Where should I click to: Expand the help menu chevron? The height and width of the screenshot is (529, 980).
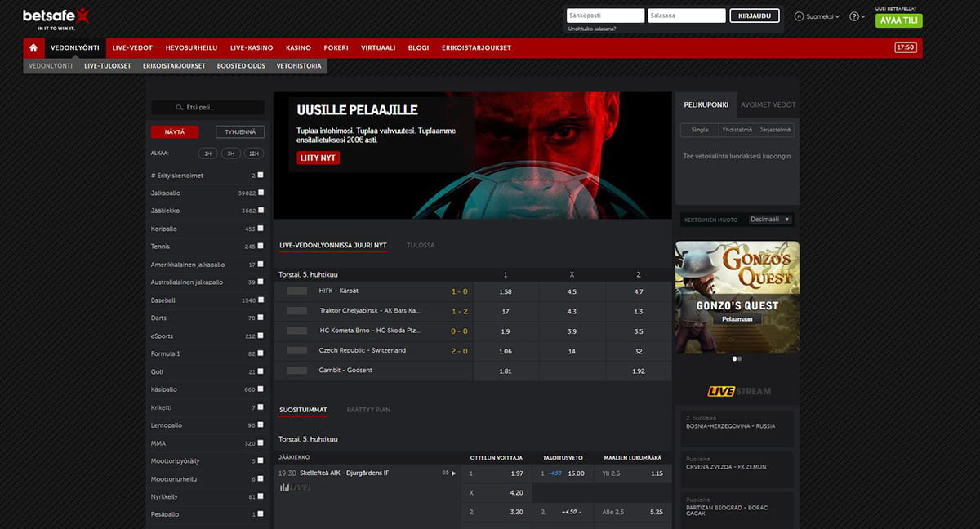[862, 16]
